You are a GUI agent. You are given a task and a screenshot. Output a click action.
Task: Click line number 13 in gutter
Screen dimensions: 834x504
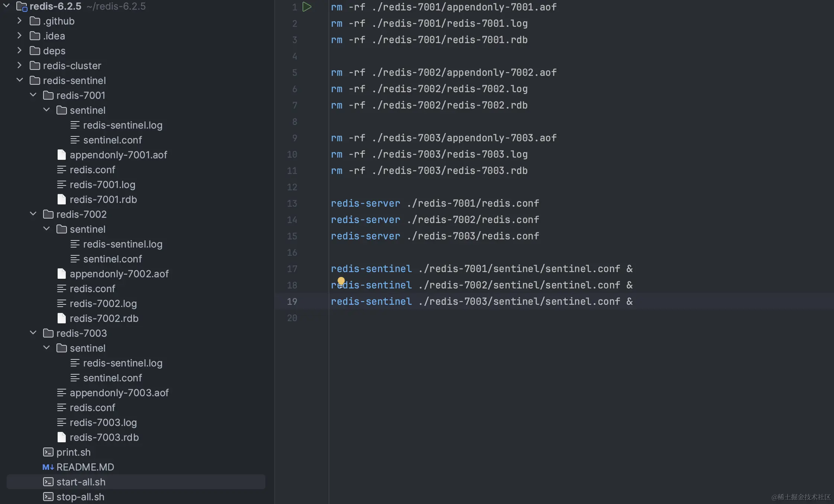[x=292, y=203]
